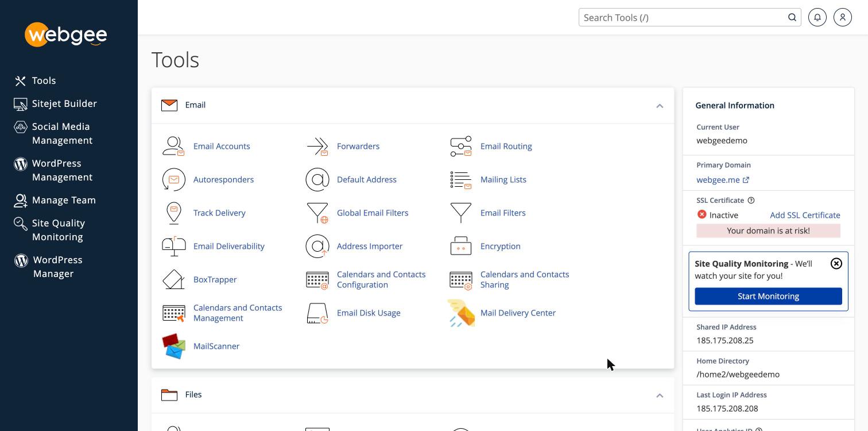This screenshot has width=868, height=431.
Task: Click last login IP 185.175.208.208
Action: pos(727,409)
